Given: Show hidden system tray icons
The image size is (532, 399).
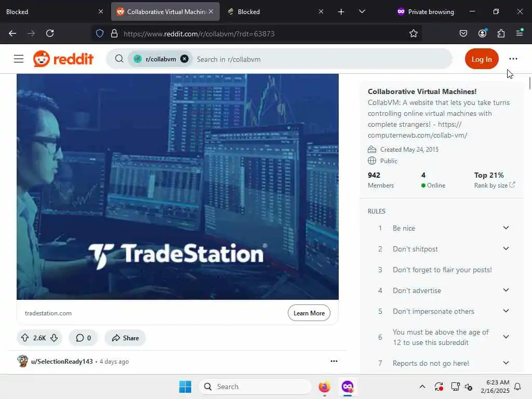Looking at the screenshot, I should (x=422, y=387).
